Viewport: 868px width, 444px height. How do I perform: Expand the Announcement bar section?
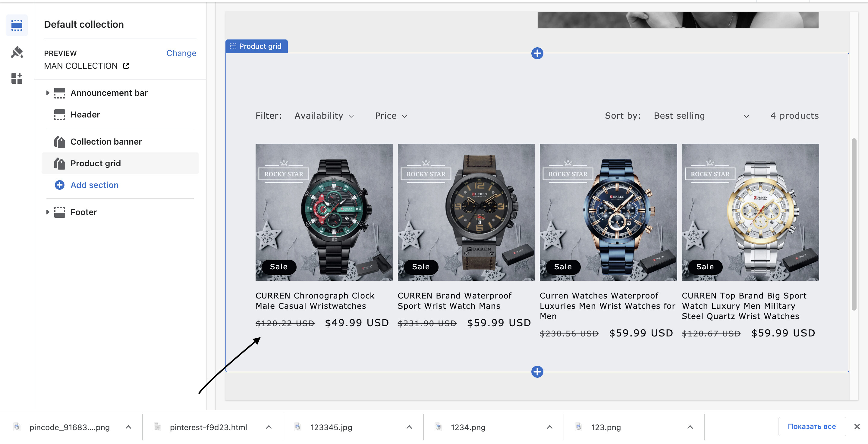tap(48, 93)
